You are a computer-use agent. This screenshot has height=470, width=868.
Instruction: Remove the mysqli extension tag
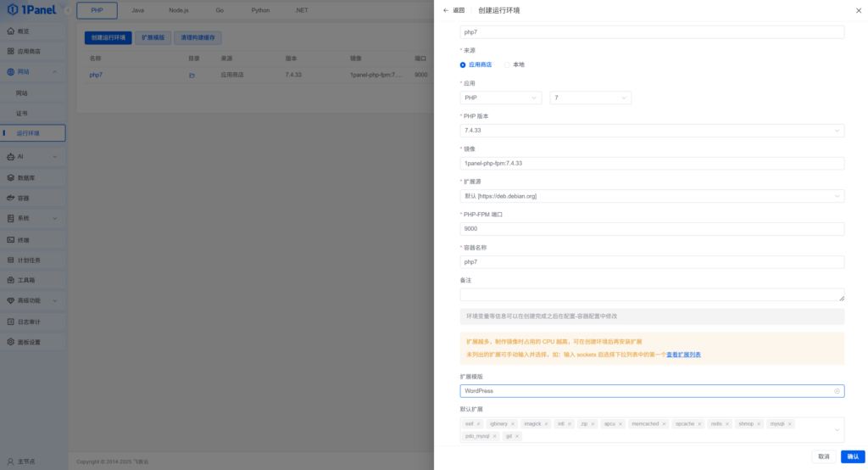pyautogui.click(x=790, y=424)
